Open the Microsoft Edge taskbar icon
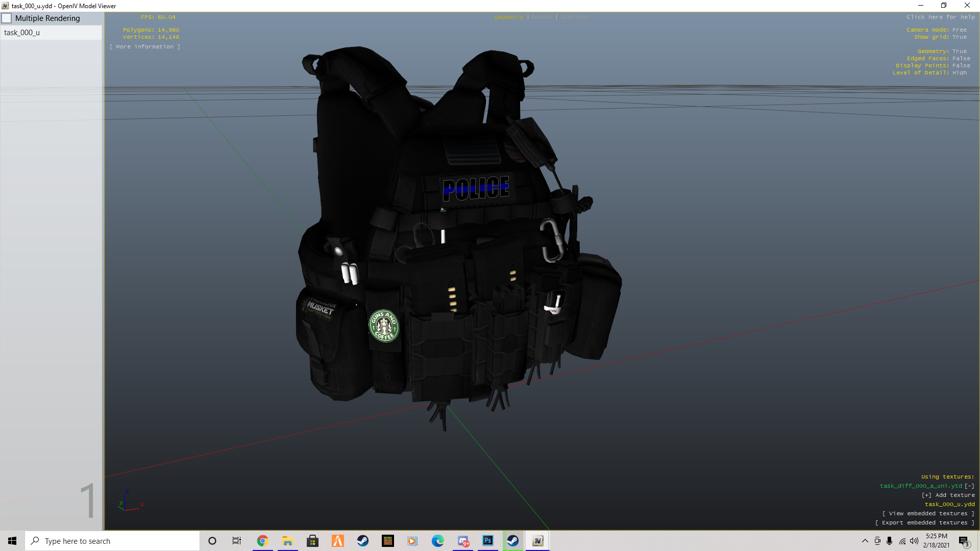980x551 pixels. [437, 541]
